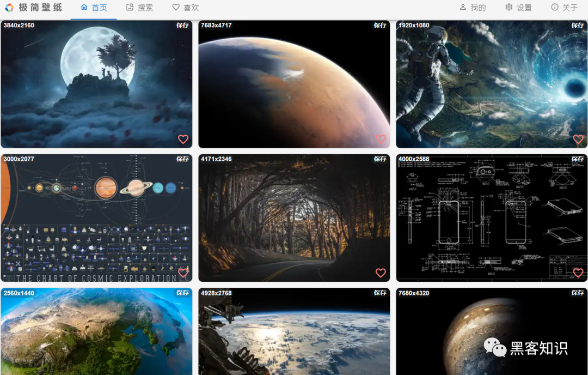Save the 3000x2077 cosmic exploration chart

click(x=182, y=159)
